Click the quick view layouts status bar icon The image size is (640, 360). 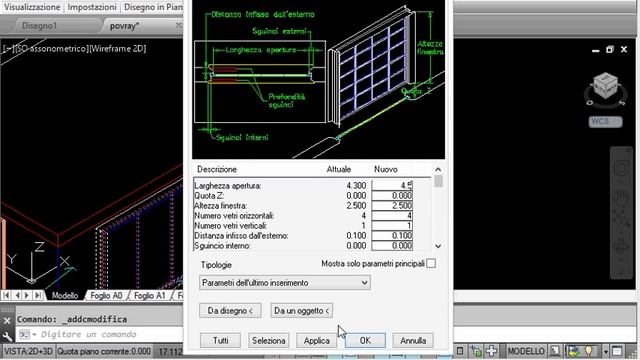555,351
